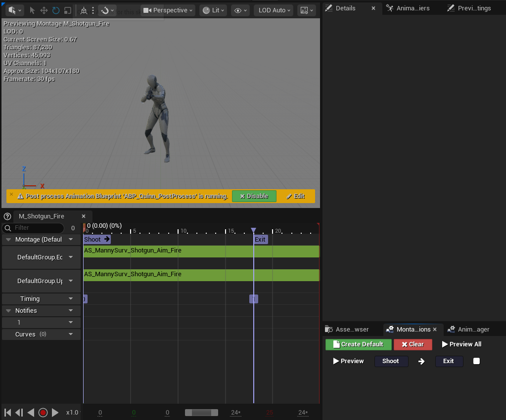Screen dimensions: 506x420
Task: Toggle the white loop checkbox after Exit
Action: click(x=476, y=361)
